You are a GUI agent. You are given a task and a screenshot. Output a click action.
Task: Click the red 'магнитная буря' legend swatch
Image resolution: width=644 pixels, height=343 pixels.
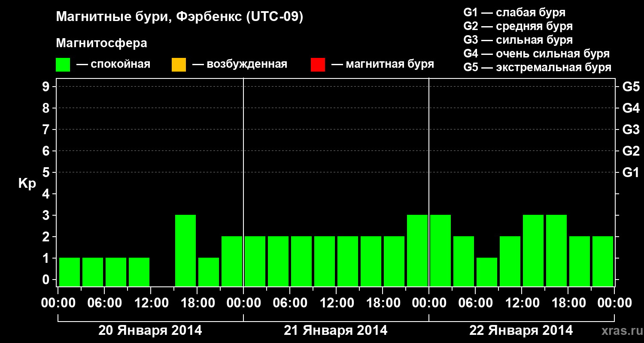[318, 65]
